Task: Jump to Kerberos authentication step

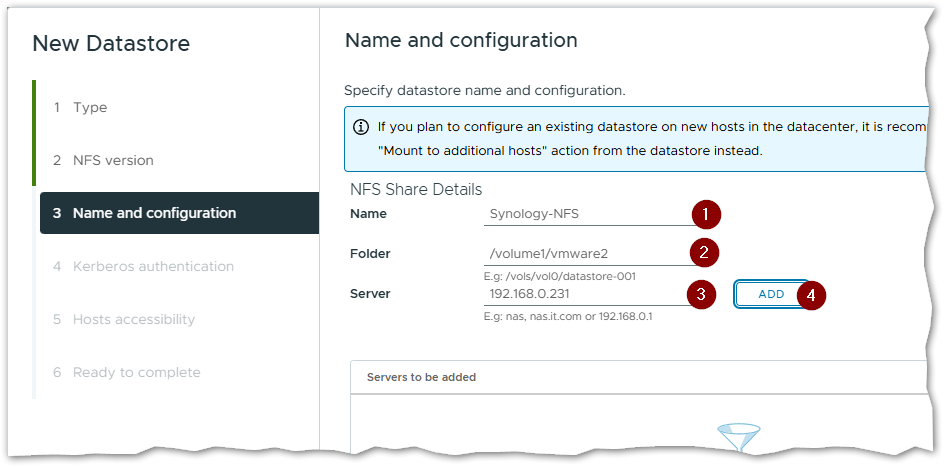Action: coord(153,266)
